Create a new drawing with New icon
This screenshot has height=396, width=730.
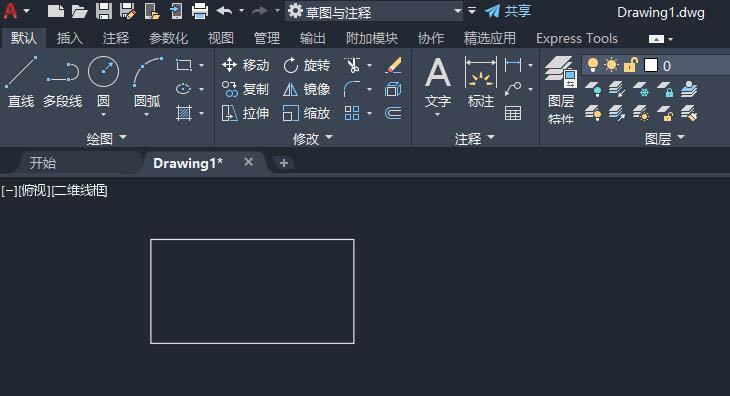55,11
